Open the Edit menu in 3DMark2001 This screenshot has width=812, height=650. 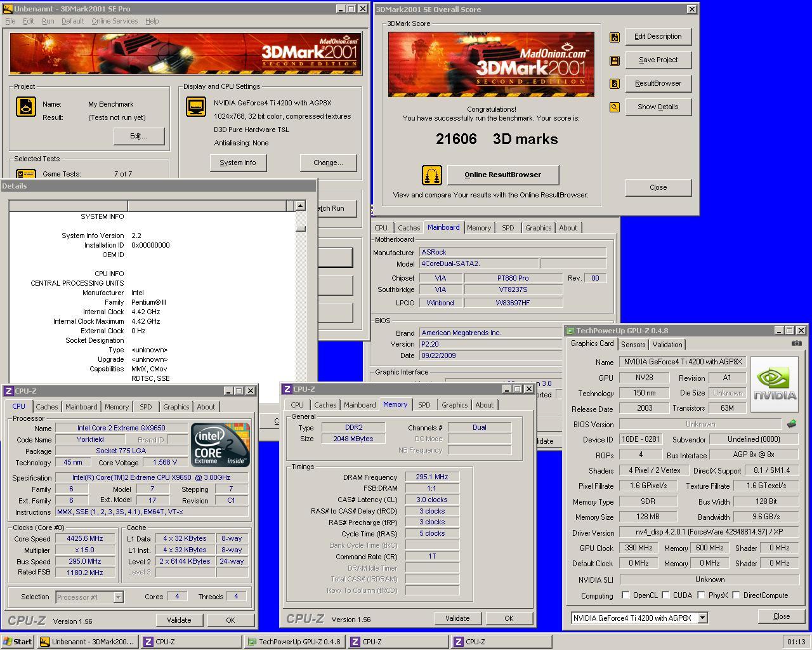(29, 21)
